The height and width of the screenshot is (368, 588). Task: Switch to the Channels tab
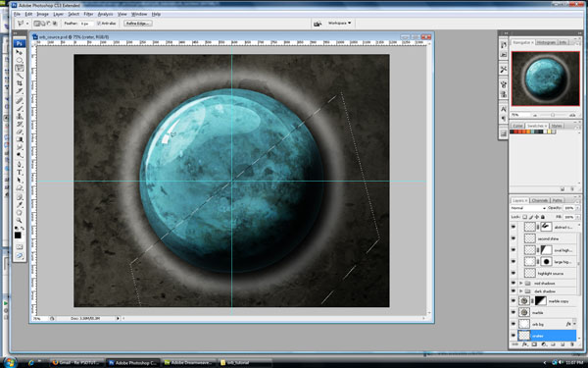tap(540, 200)
